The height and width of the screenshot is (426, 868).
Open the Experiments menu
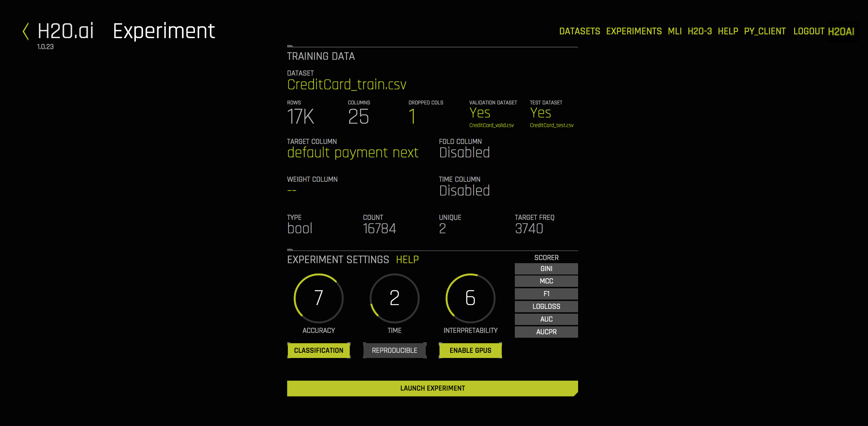[634, 31]
